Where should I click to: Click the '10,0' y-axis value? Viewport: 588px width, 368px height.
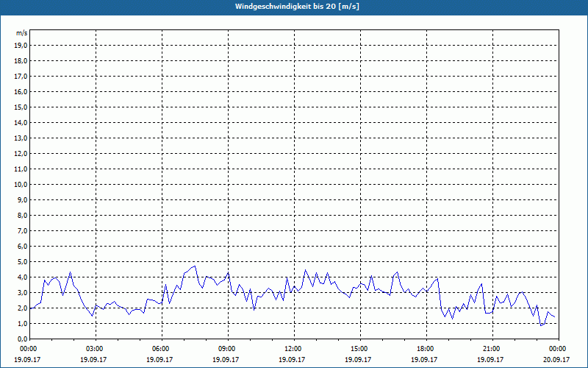tap(21, 185)
